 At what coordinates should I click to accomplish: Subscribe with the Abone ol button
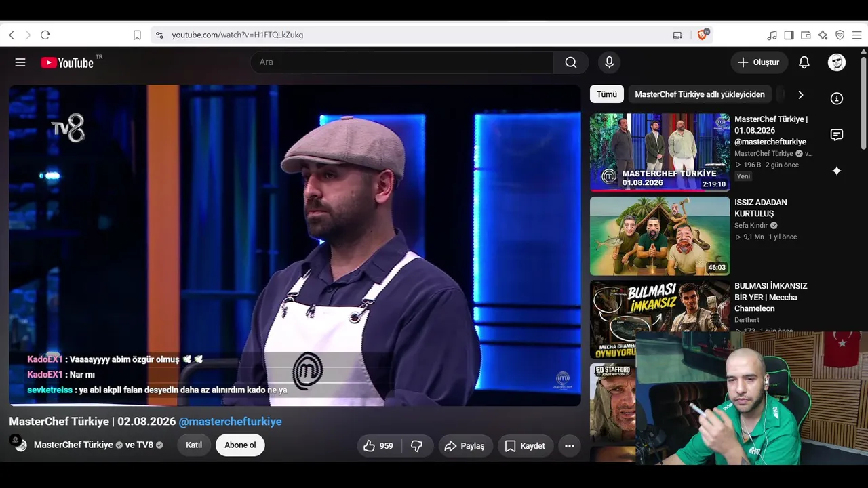pos(240,445)
